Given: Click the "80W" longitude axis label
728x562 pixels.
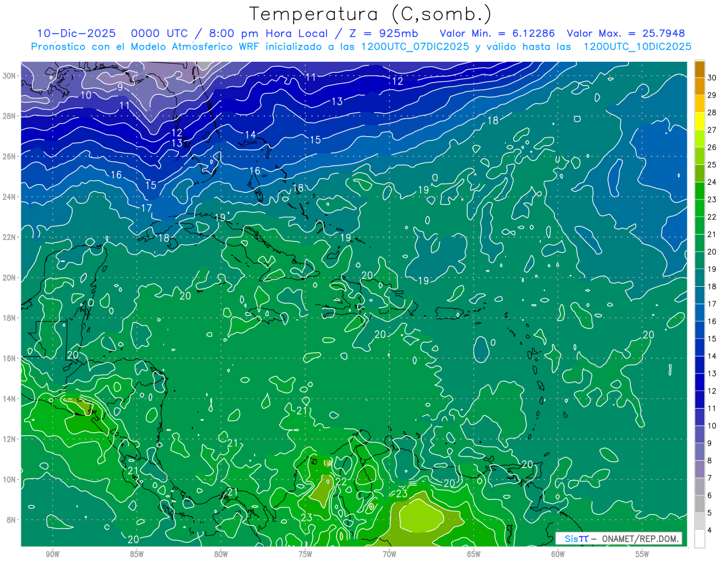Looking at the screenshot, I should (x=221, y=555).
